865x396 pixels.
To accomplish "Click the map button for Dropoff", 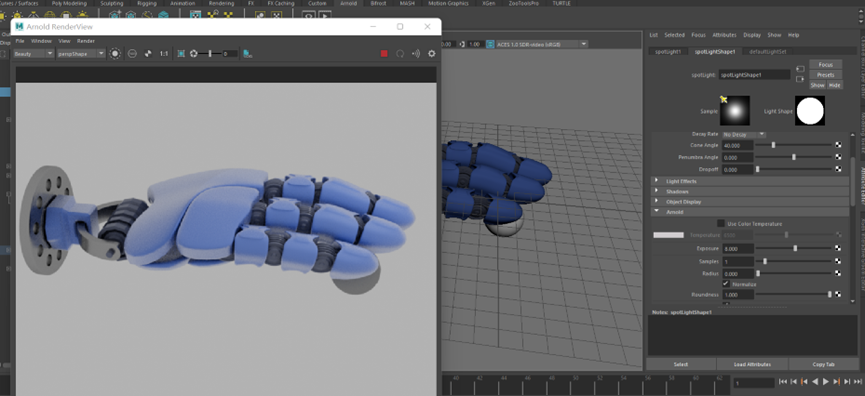I will click(x=839, y=169).
